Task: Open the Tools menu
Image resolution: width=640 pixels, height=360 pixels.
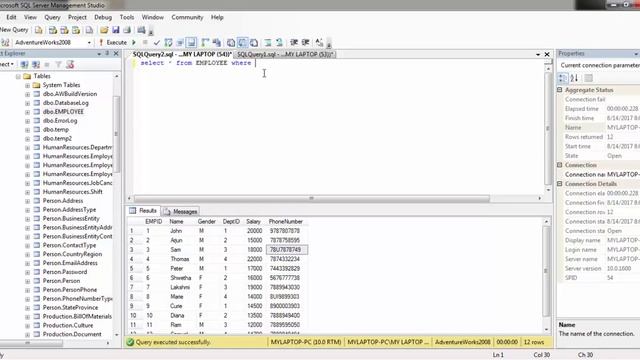Action: click(127, 17)
